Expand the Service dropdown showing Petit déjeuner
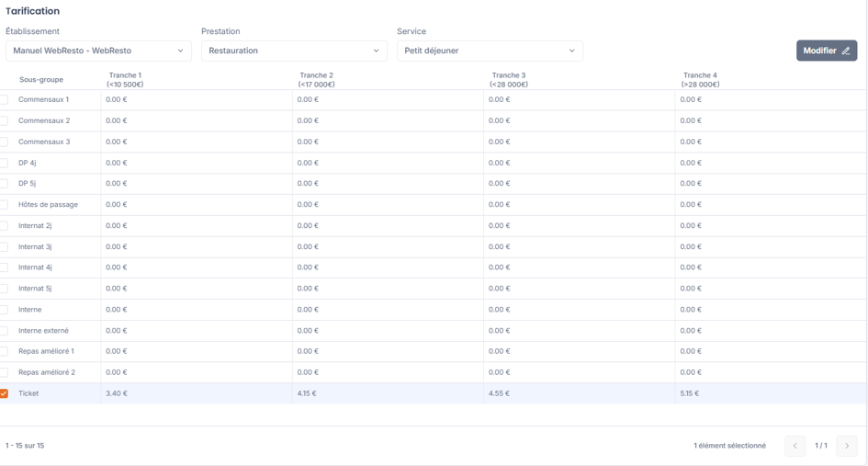This screenshot has height=466, width=868. point(490,51)
